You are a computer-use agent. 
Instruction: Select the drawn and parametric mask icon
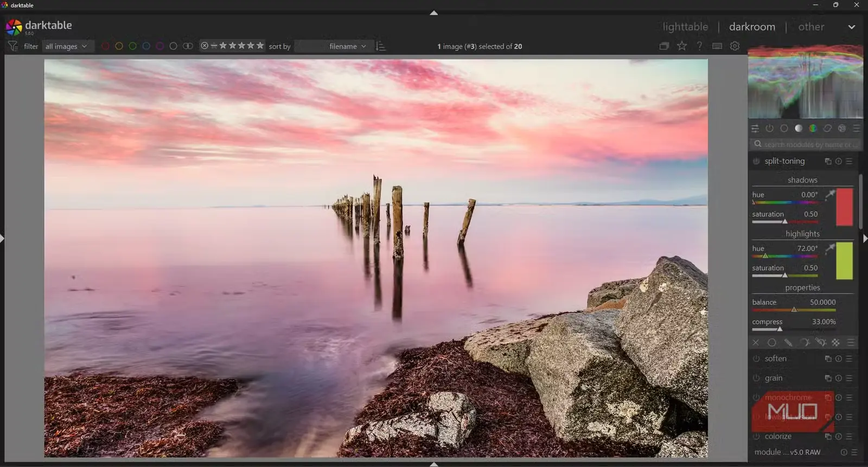820,343
